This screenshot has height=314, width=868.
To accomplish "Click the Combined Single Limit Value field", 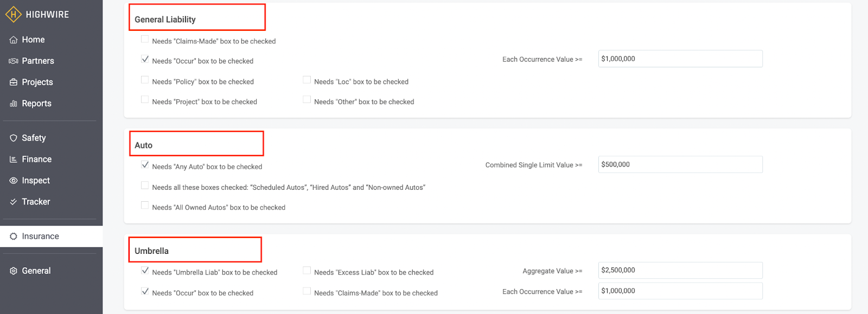I will click(680, 164).
